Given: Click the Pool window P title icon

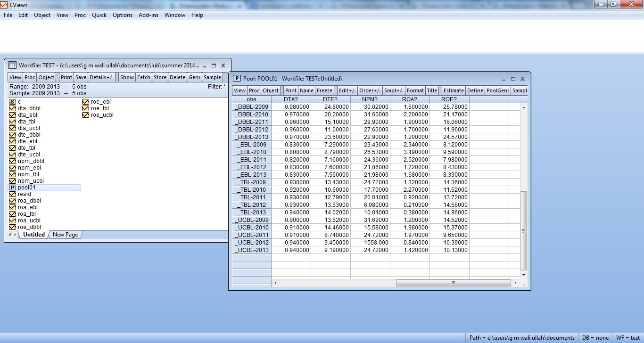Looking at the screenshot, I should click(237, 79).
